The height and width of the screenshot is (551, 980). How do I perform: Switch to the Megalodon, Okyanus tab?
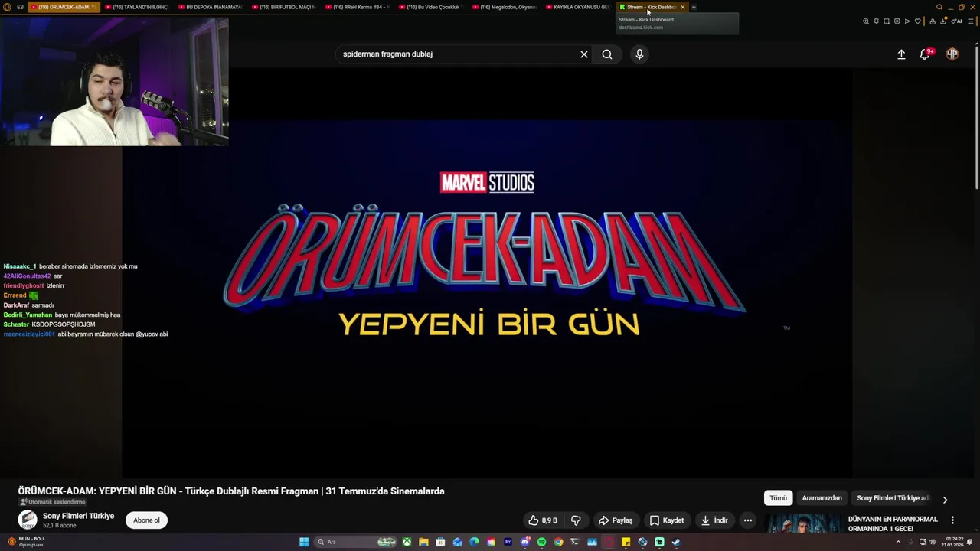[504, 7]
